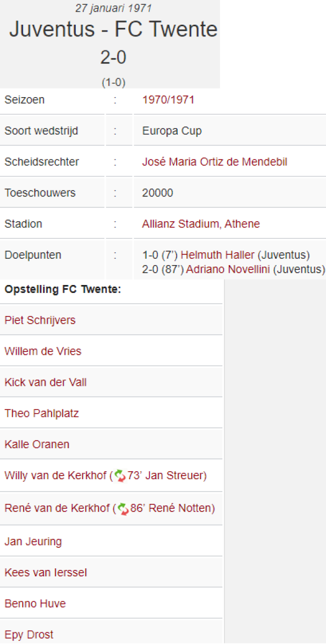
Task: Open Jan Jeuring player page
Action: 33,542
